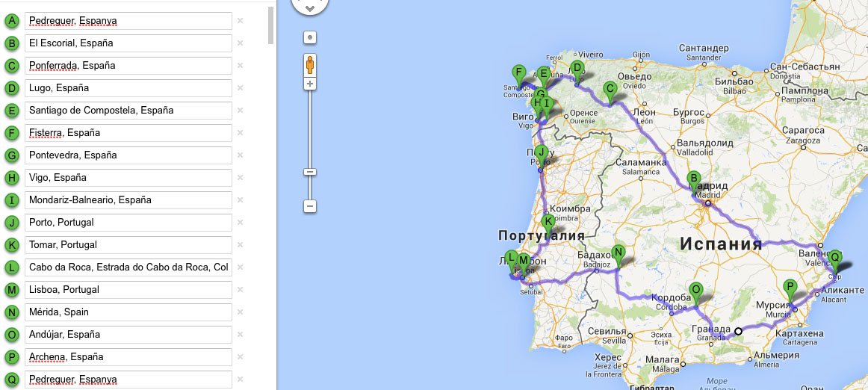Screen dimensions: 868x390
Task: Click the Cabo da Roca field
Action: 128,267
